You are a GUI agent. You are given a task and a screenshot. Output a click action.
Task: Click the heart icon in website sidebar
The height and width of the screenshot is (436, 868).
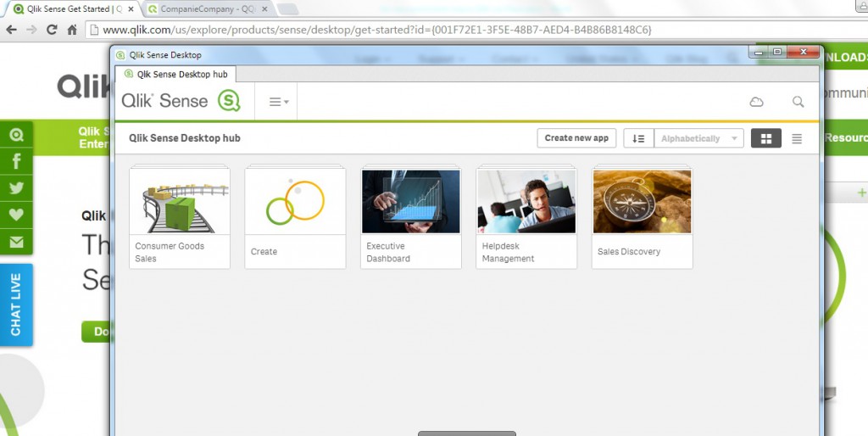(x=16, y=215)
